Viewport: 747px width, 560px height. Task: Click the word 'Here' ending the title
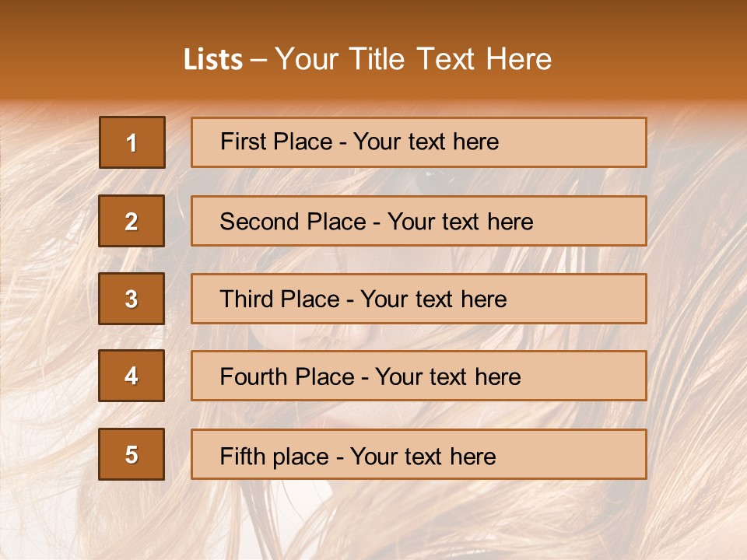tap(518, 60)
